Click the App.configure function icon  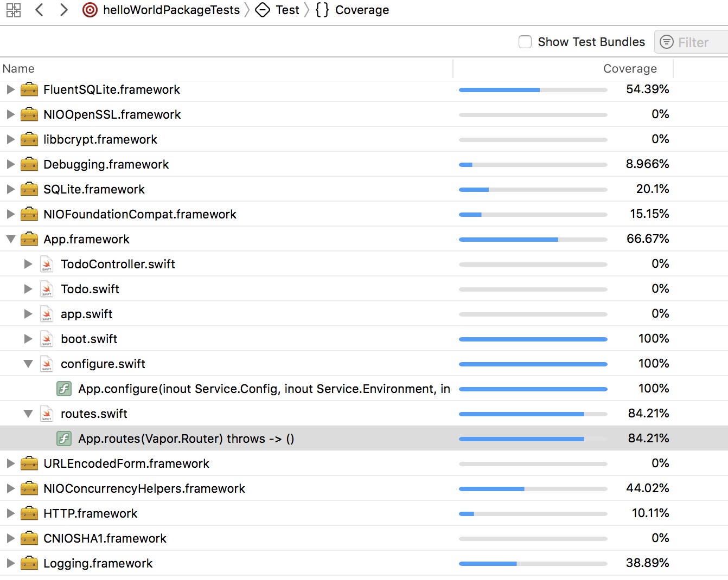(x=64, y=389)
